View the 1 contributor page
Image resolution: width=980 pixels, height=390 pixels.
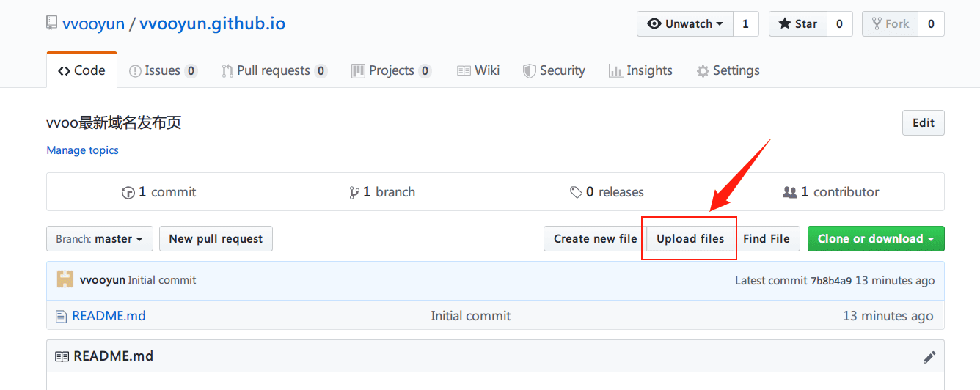coord(831,192)
